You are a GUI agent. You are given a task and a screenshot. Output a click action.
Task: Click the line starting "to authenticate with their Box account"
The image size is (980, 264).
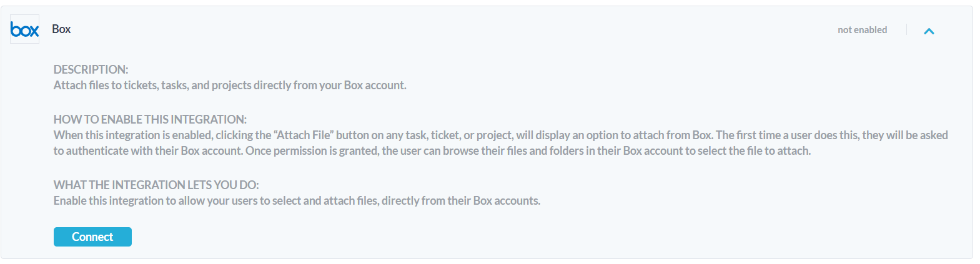(148, 151)
